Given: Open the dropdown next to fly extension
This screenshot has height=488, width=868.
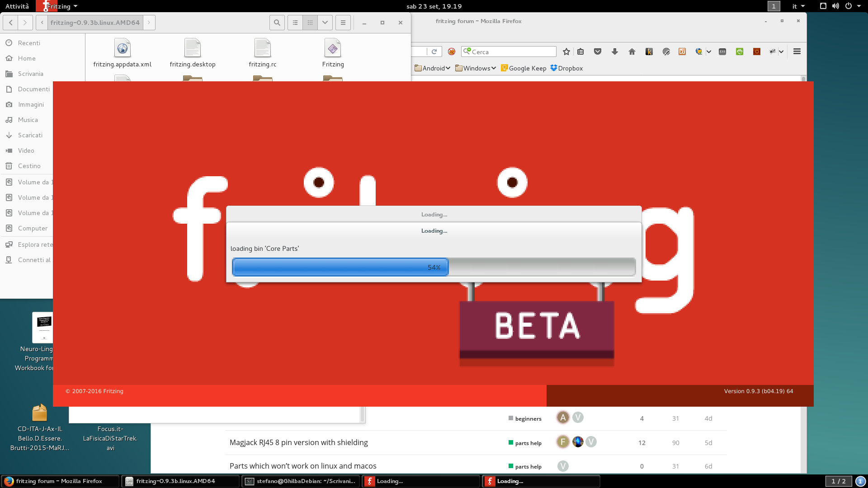Looking at the screenshot, I should pos(781,52).
